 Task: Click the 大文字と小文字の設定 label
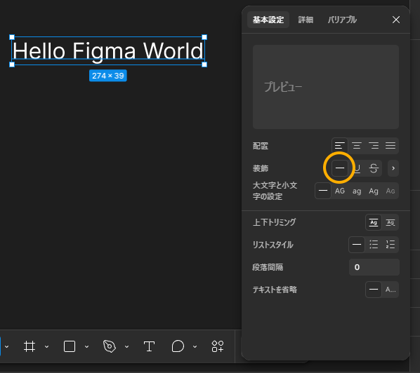pos(275,191)
